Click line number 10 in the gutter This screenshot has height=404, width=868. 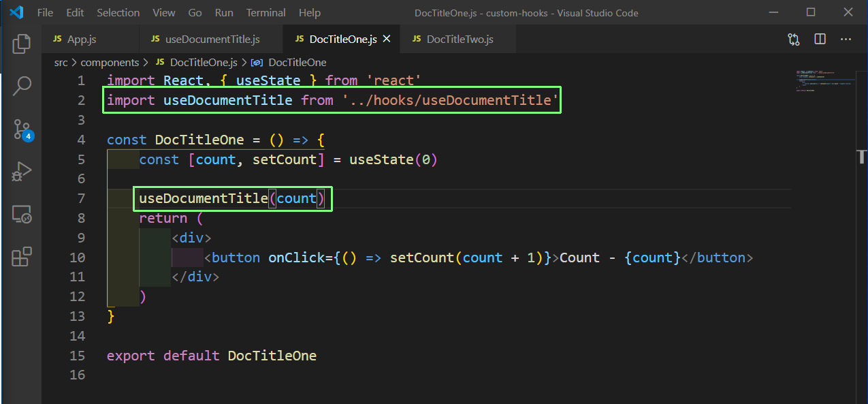[x=77, y=258]
